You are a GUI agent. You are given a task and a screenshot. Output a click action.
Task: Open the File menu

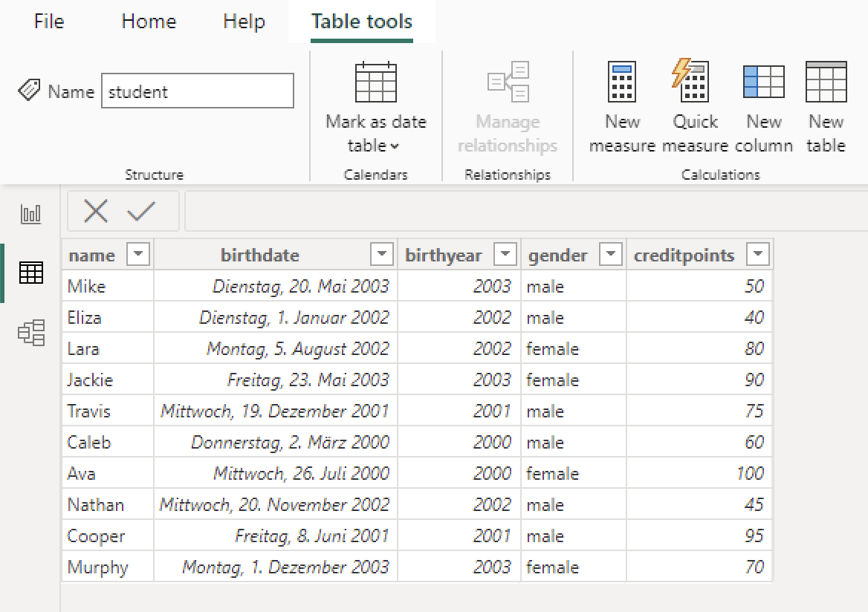pyautogui.click(x=48, y=22)
